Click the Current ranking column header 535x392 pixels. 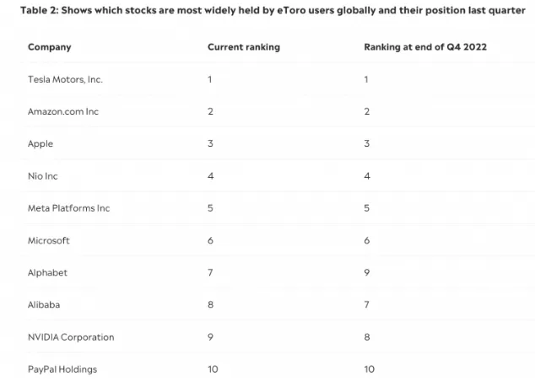(244, 47)
